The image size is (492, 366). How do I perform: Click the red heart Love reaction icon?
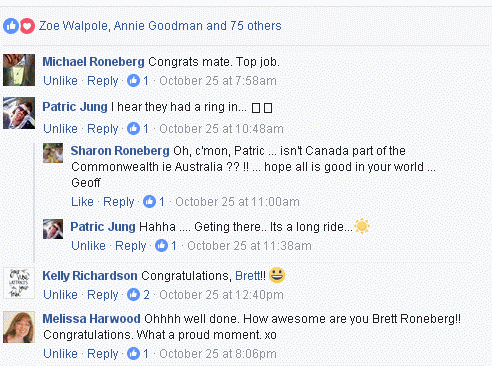(27, 26)
